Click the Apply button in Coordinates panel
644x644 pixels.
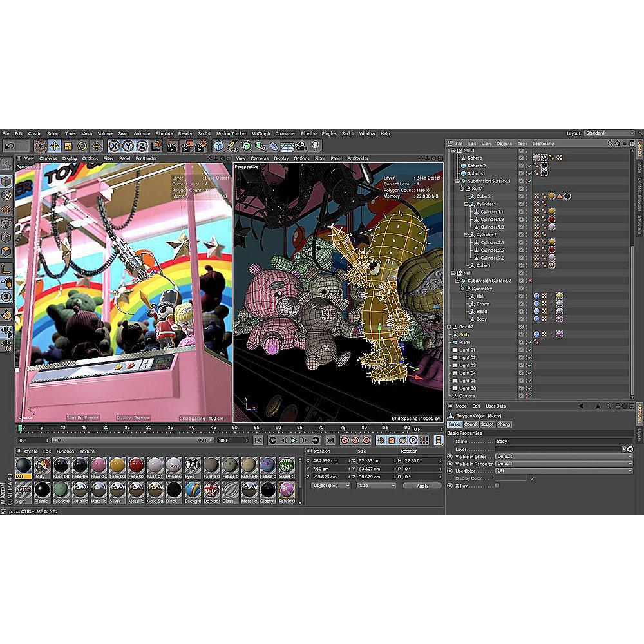pos(422,486)
